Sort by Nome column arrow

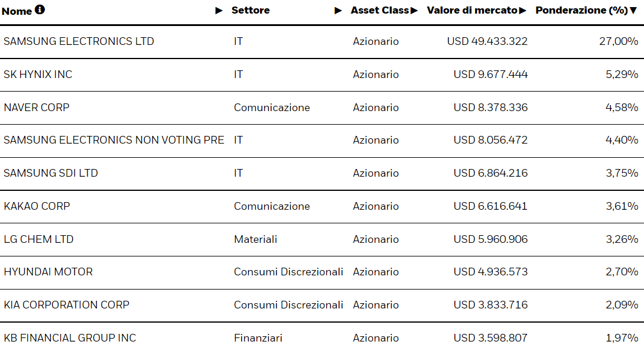[x=219, y=11]
